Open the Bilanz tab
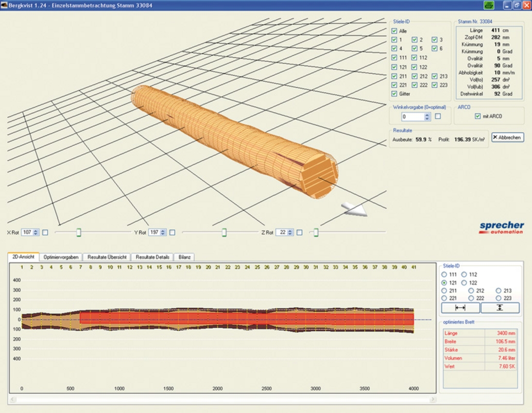532x413 pixels. pos(184,257)
